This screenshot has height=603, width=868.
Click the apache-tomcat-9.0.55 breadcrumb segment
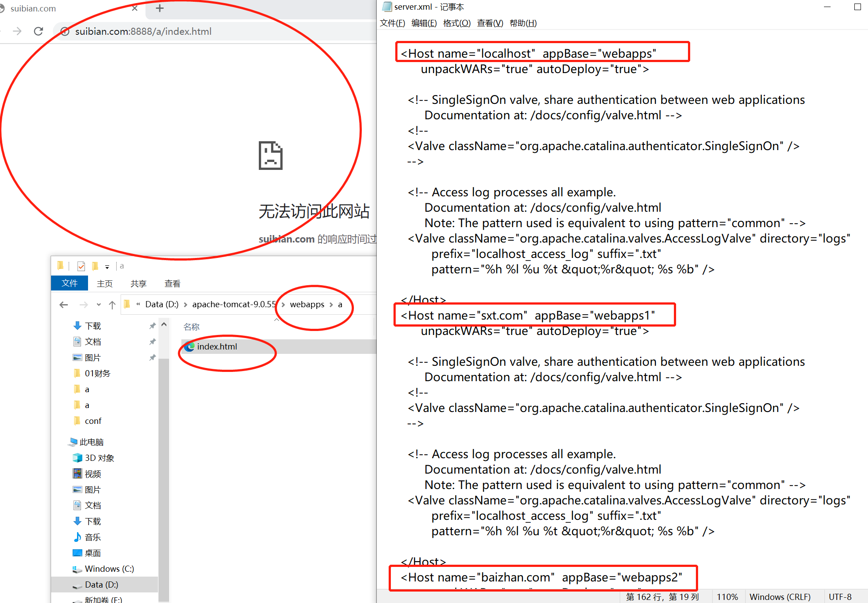point(234,304)
